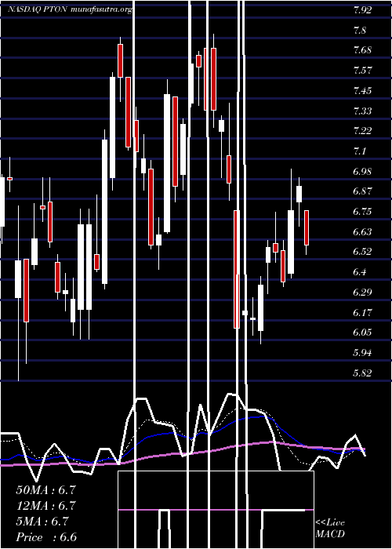Click the 6.75 price axis label

pos(362,212)
